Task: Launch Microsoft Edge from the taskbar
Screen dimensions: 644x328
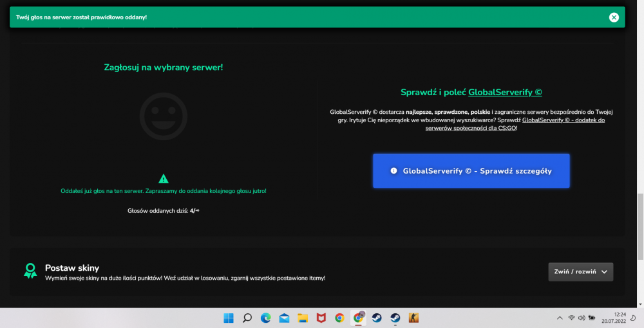Action: [266, 318]
